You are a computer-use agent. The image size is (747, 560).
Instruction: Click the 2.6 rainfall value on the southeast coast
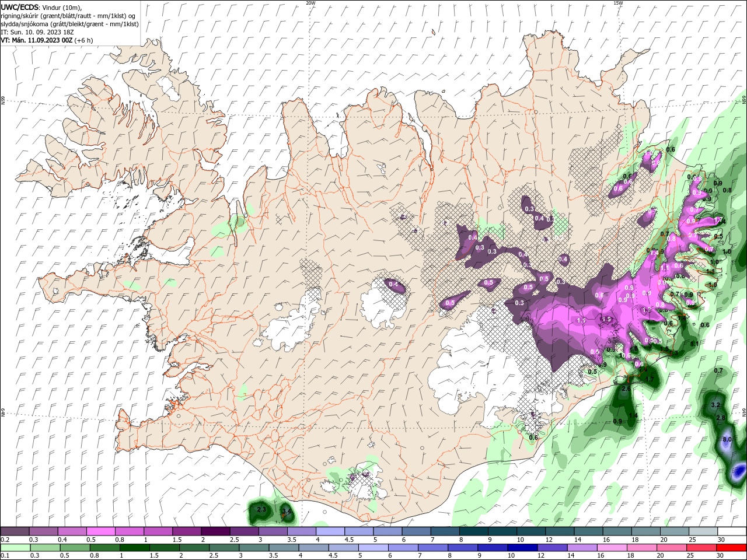pyautogui.click(x=627, y=388)
